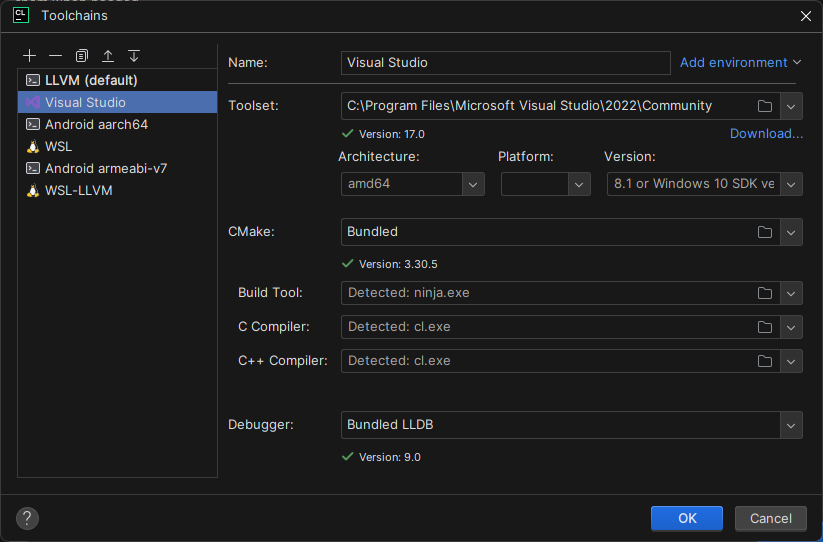Select WSL toolchain entry
Screen dimensions: 823x542
118,146
